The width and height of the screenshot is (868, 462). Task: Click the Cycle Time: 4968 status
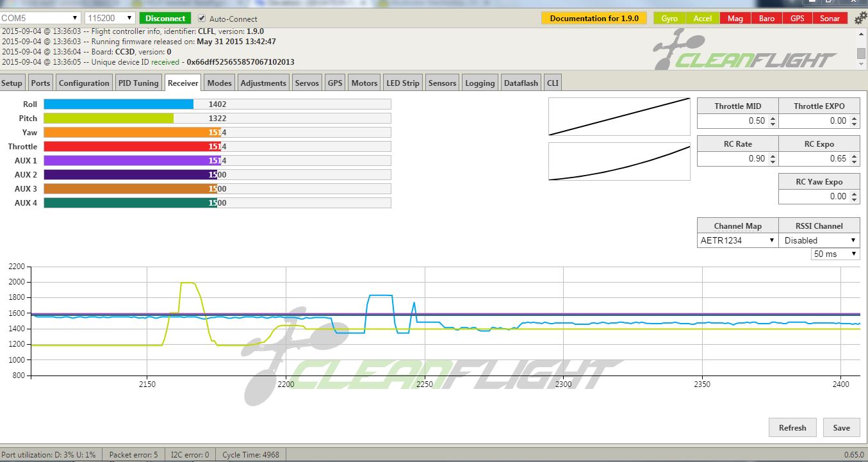[x=251, y=454]
